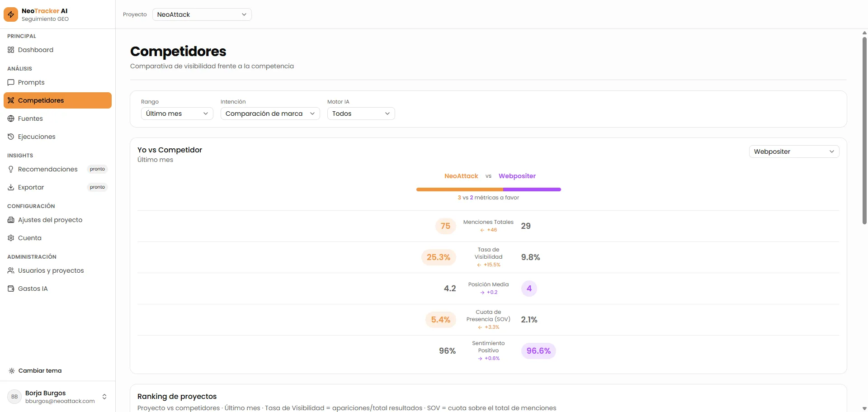Click the Gastos IA wallet icon
868x412 pixels.
click(11, 289)
